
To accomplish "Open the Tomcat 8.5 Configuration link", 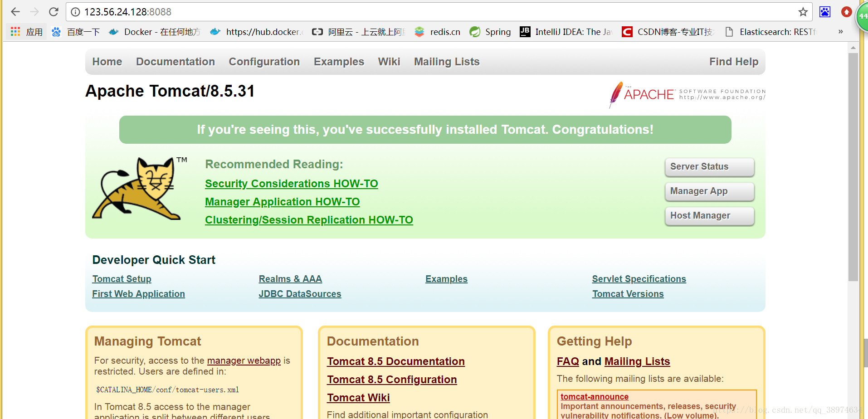I will [392, 380].
